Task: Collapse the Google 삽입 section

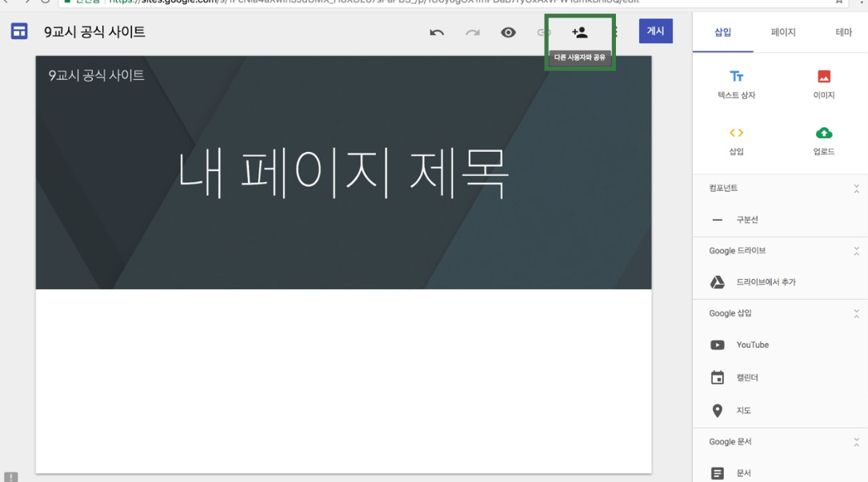Action: point(856,314)
